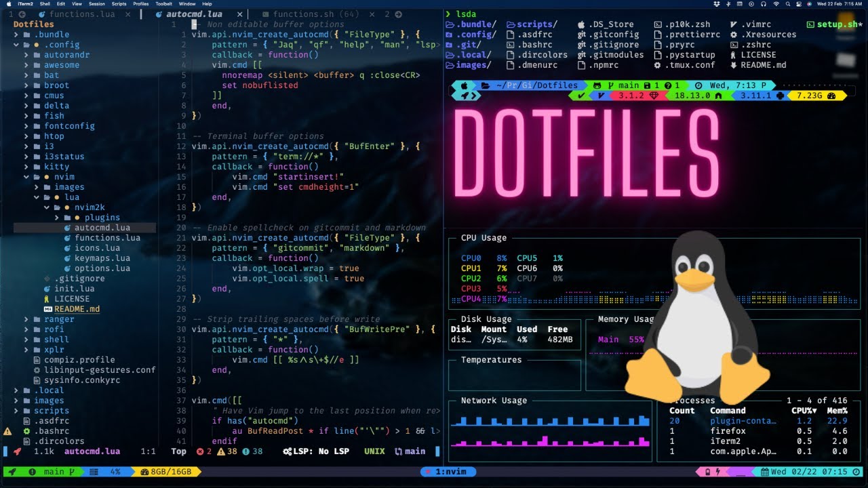Click the Dropbox icon in the menu bar
Viewport: 868px width, 488px height.
tap(717, 4)
